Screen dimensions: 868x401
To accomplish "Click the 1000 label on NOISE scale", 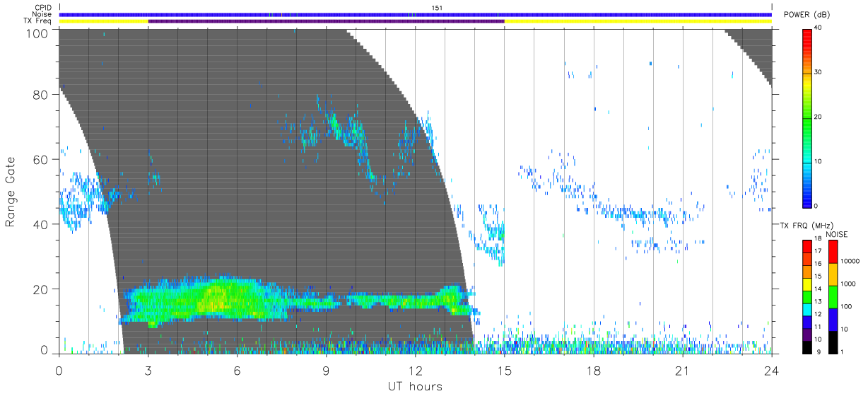I will coord(849,284).
